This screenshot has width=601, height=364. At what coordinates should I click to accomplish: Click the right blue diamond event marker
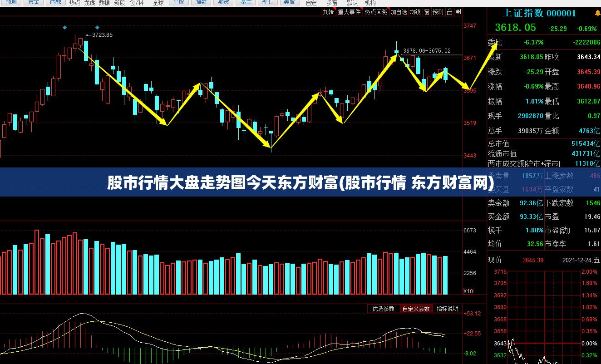point(97,28)
